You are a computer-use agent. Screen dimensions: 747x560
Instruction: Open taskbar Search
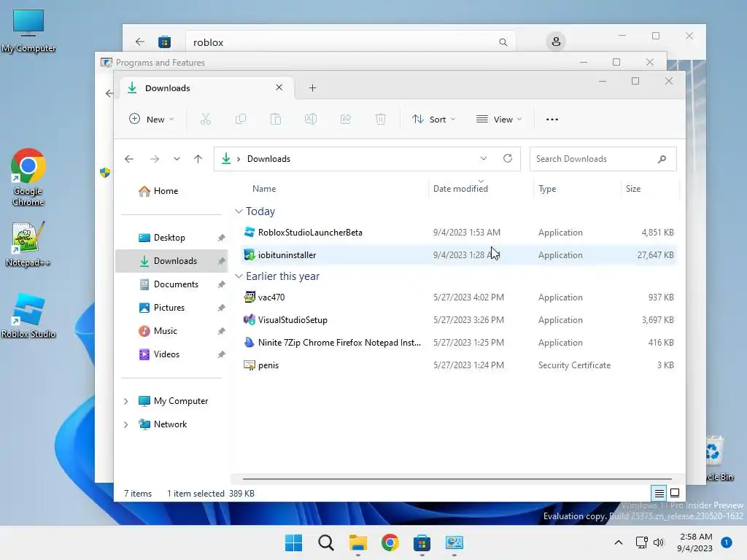(x=326, y=542)
